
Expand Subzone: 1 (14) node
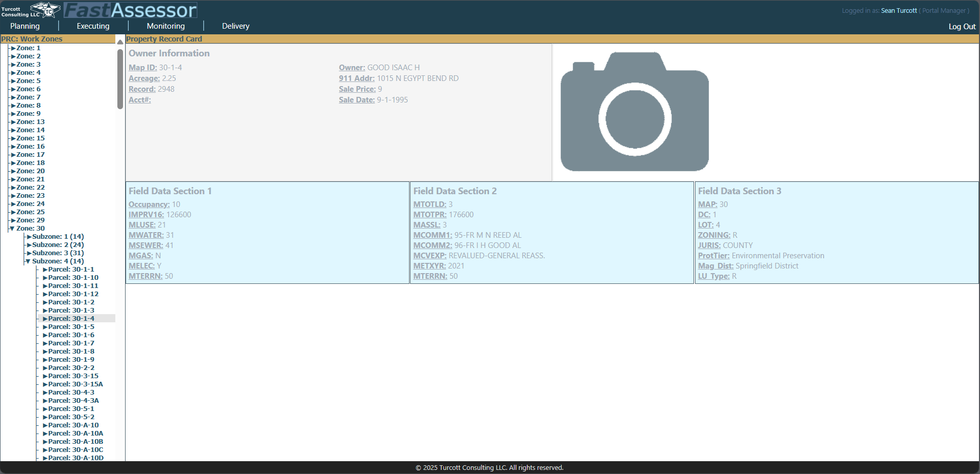(29, 237)
